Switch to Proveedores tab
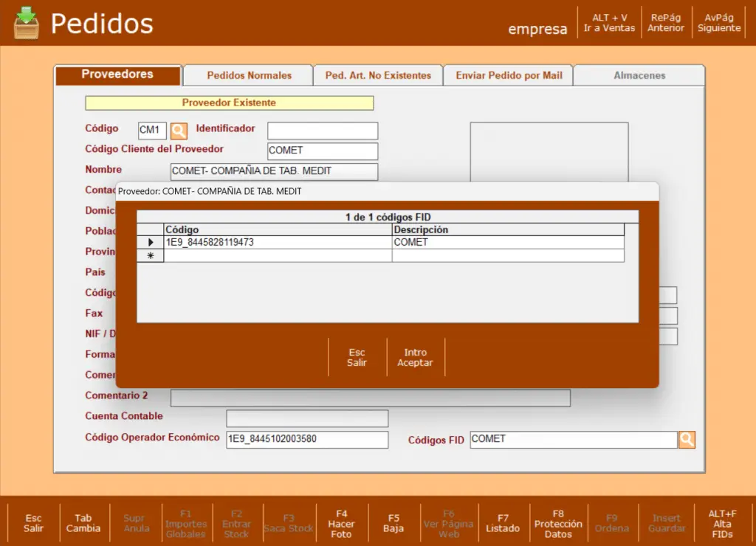Viewport: 756px width, 546px height. tap(117, 75)
